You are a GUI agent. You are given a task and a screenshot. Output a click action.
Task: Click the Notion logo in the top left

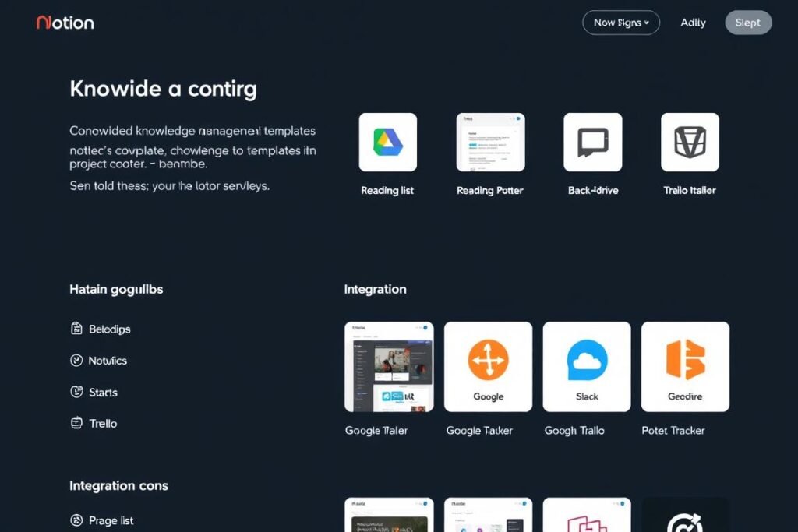pos(64,23)
